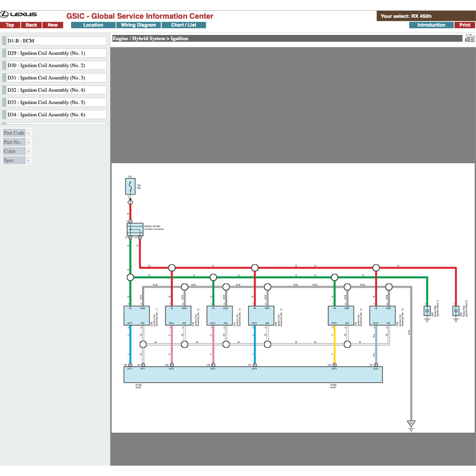The height and width of the screenshot is (476, 476).
Task: Switch to the Wiring Diagram tab
Action: pos(138,25)
